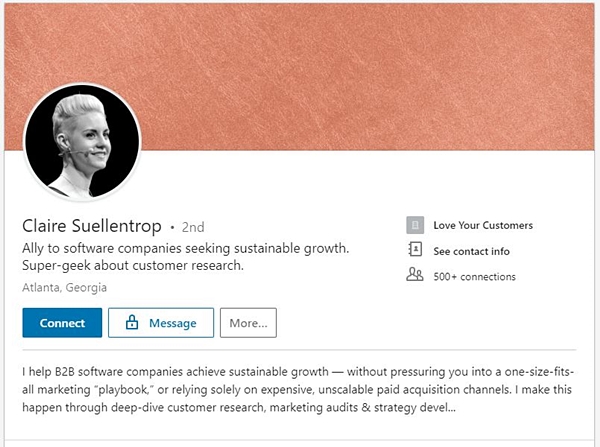Click the contact card icon

[x=415, y=250]
